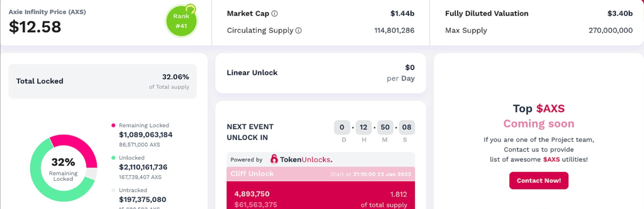Click the 4,893,750 cliff unlock amount
The width and height of the screenshot is (644, 209).
[x=252, y=194]
